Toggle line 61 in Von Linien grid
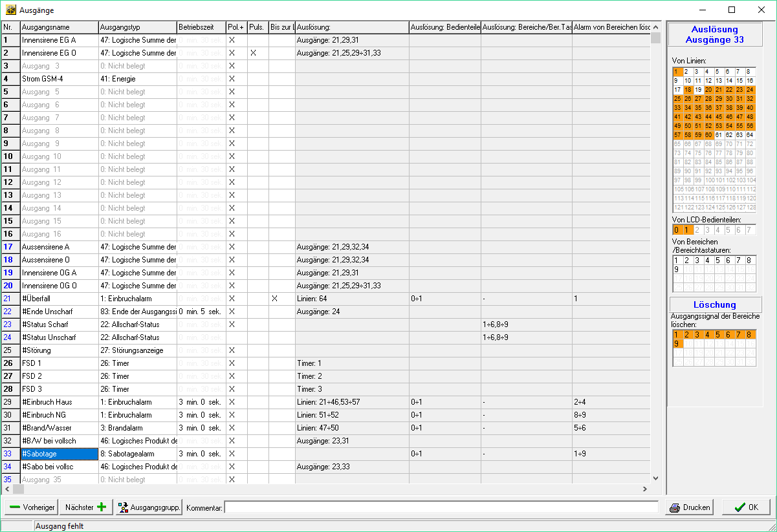The width and height of the screenshot is (777, 532). [719, 134]
